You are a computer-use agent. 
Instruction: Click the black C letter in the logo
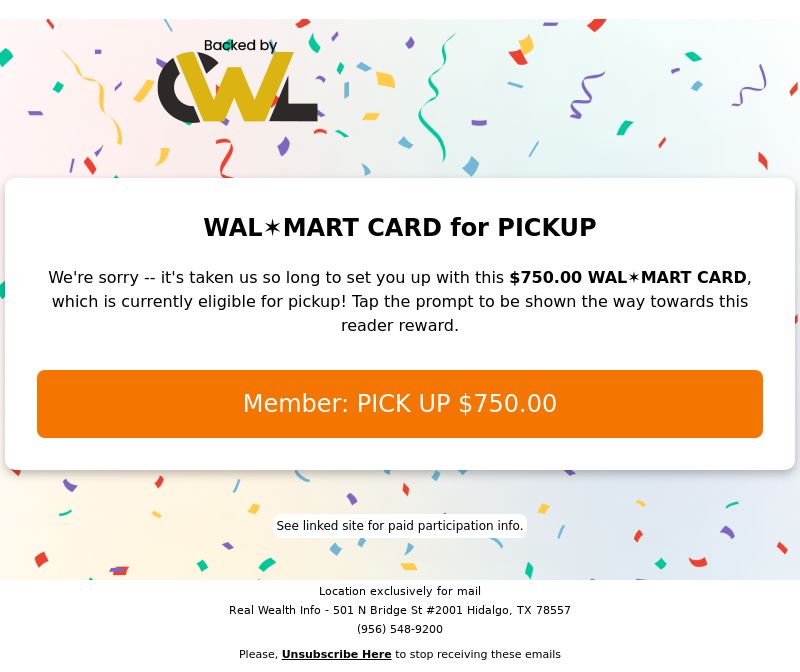(x=178, y=90)
